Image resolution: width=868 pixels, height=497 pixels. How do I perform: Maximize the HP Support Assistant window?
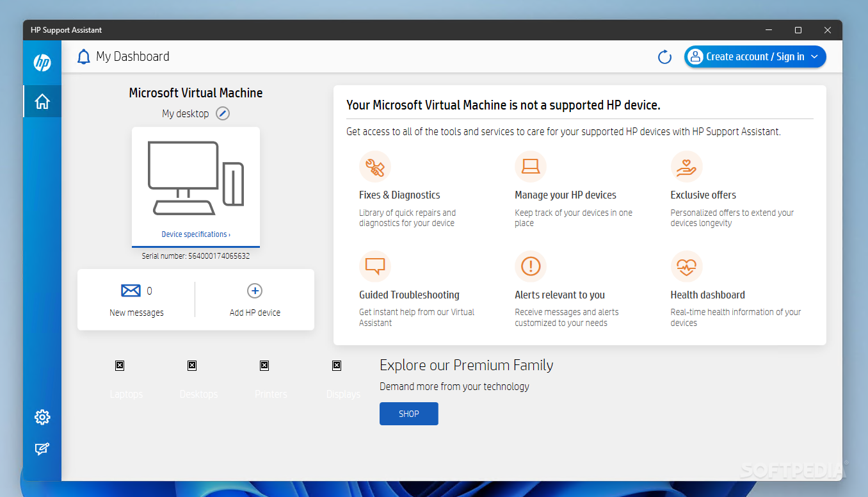(798, 30)
